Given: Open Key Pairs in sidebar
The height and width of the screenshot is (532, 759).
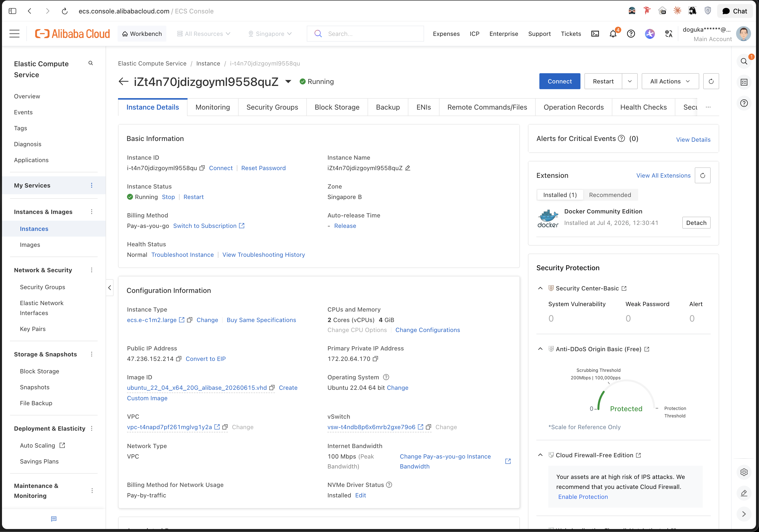Looking at the screenshot, I should pos(33,329).
